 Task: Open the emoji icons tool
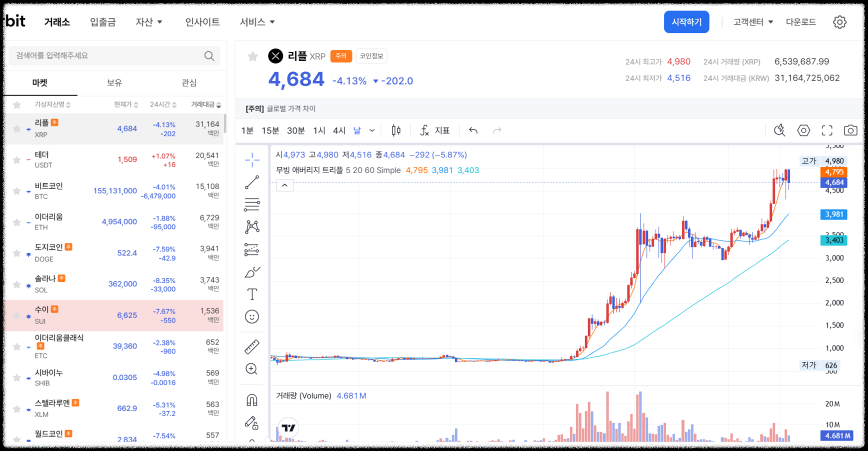(x=252, y=317)
